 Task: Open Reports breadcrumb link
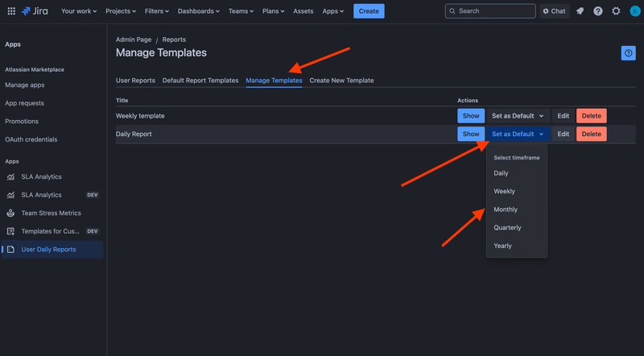174,39
